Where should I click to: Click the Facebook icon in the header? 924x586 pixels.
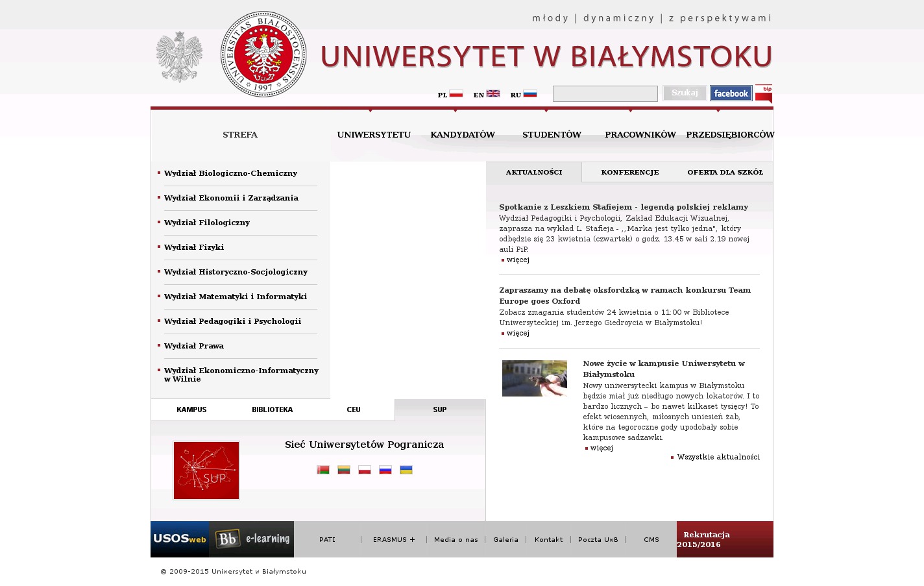[x=731, y=93]
